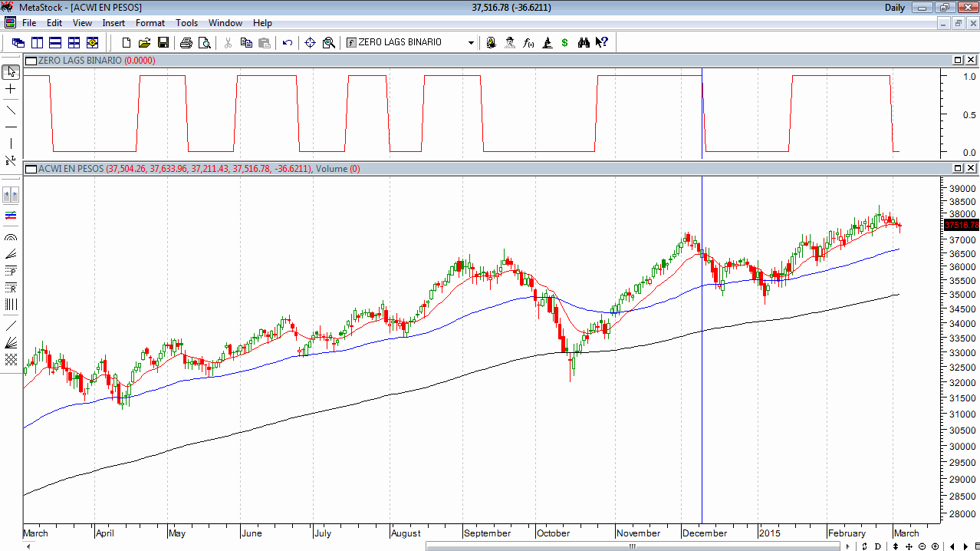This screenshot has width=980, height=551.
Task: Close the ZERO LAGS BINARIO inner window
Action: click(971, 60)
